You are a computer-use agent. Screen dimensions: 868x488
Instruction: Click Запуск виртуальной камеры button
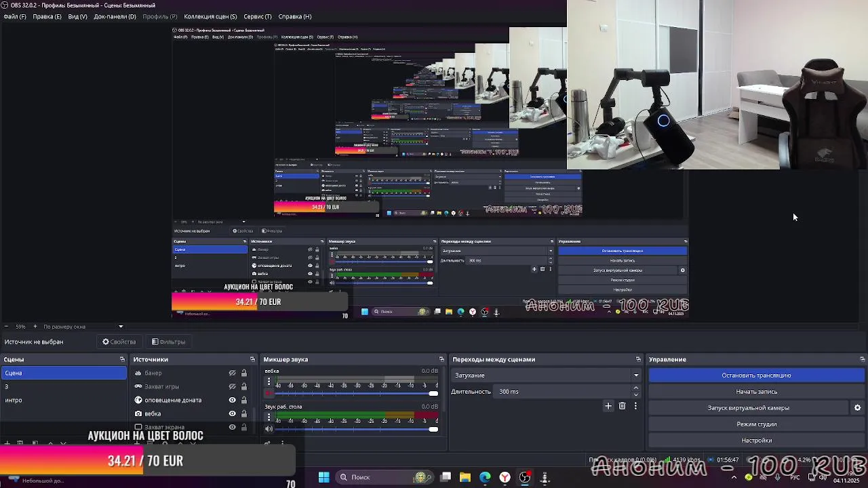point(748,408)
